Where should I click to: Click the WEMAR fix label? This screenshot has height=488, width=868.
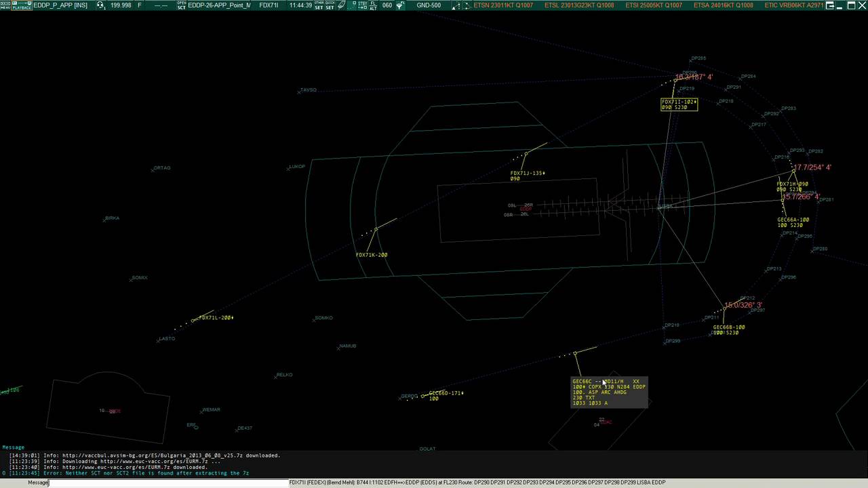212,409
